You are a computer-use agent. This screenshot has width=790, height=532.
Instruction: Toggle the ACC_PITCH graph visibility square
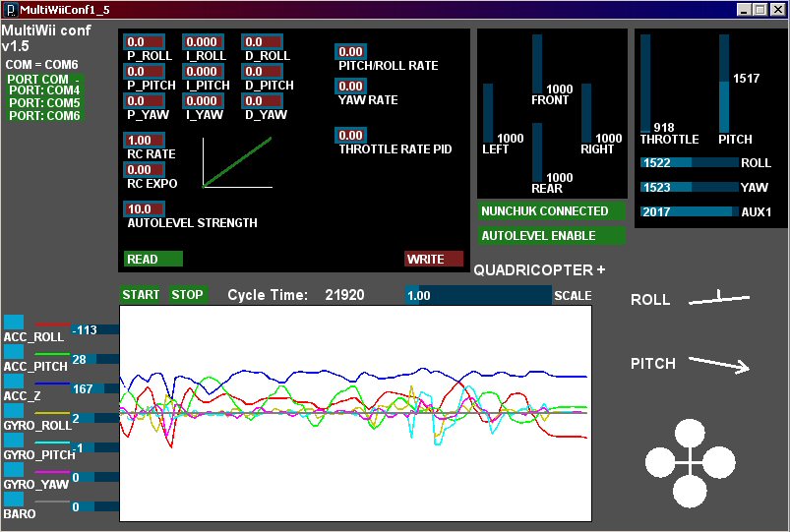point(14,351)
